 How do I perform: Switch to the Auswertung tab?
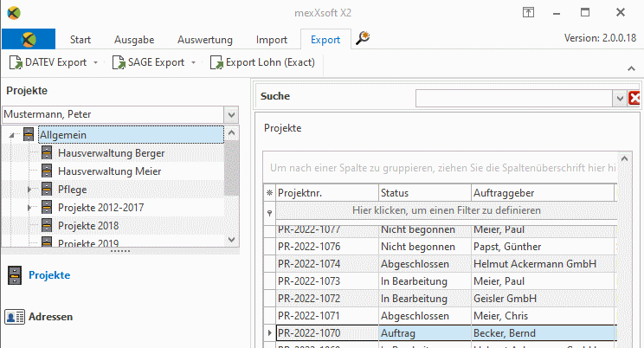205,40
